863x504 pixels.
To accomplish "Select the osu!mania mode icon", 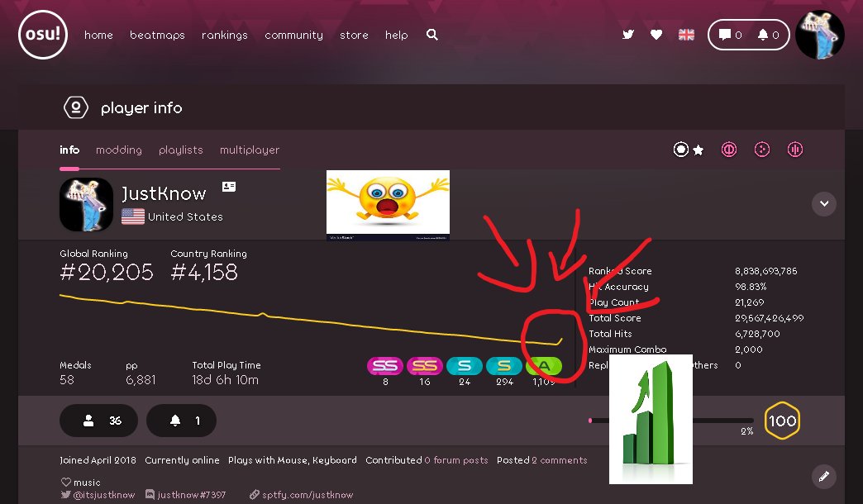I will tap(794, 150).
